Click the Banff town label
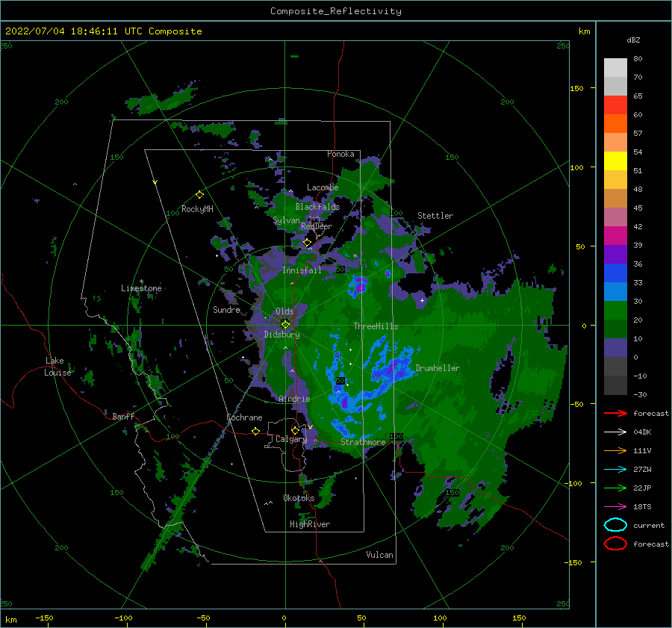Viewport: 672px width, 628px height. [123, 417]
